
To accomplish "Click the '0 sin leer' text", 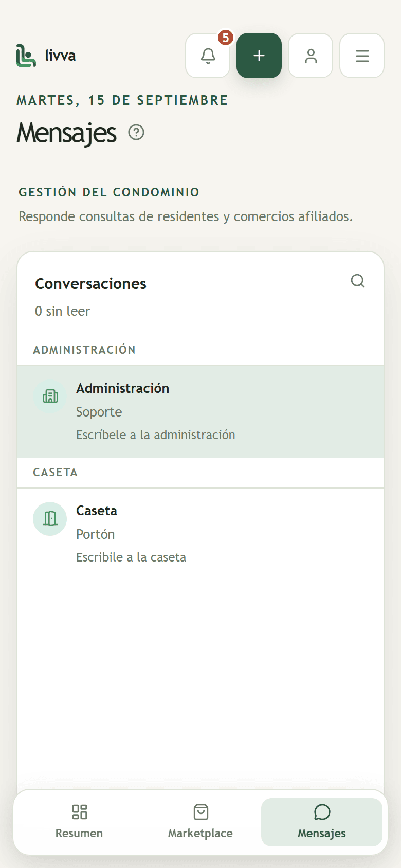I will (62, 311).
